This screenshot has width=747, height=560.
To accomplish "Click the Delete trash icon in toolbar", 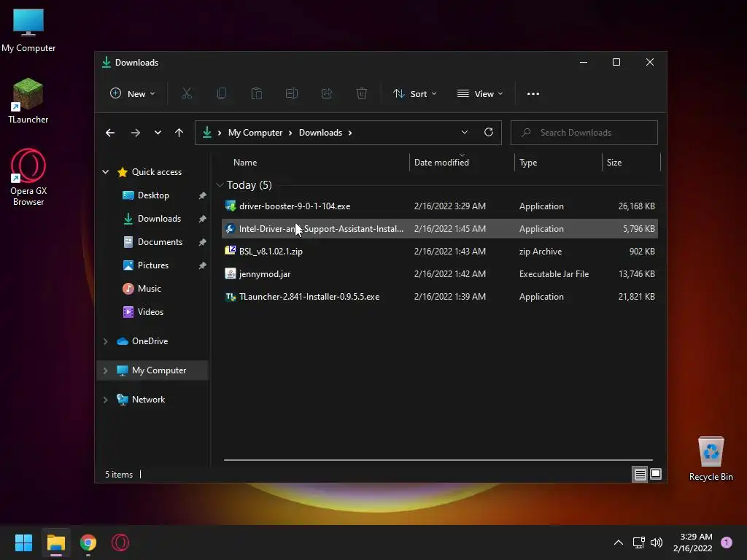I will [362, 94].
